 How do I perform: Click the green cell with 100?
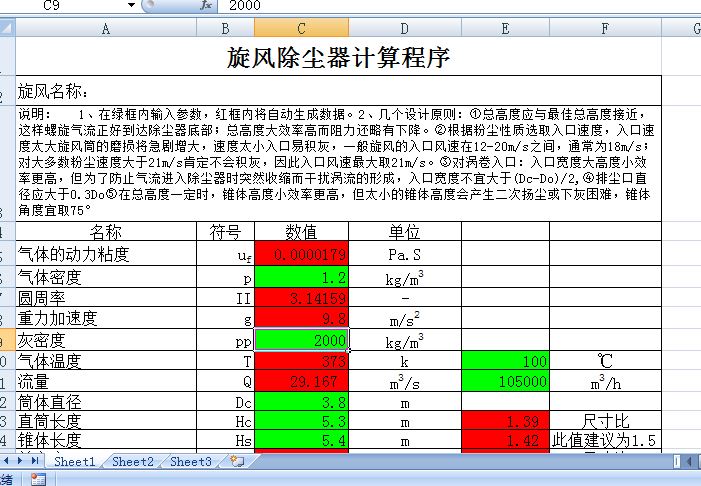505,360
